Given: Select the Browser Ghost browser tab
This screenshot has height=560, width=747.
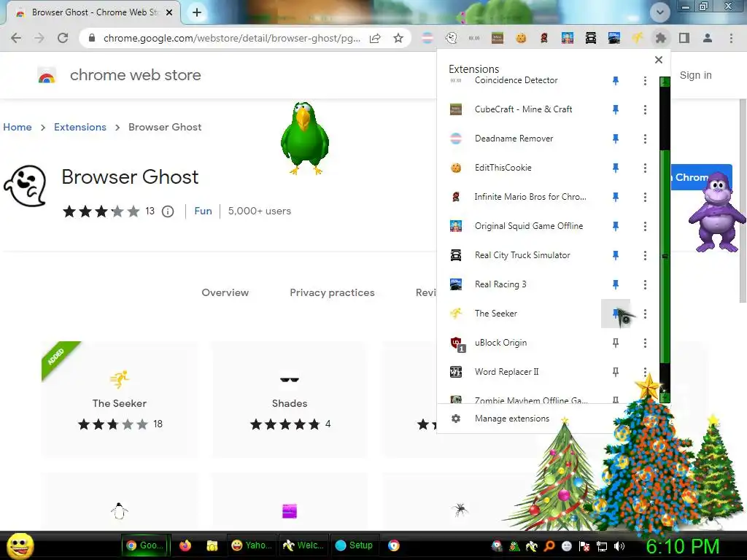Looking at the screenshot, I should 94,13.
